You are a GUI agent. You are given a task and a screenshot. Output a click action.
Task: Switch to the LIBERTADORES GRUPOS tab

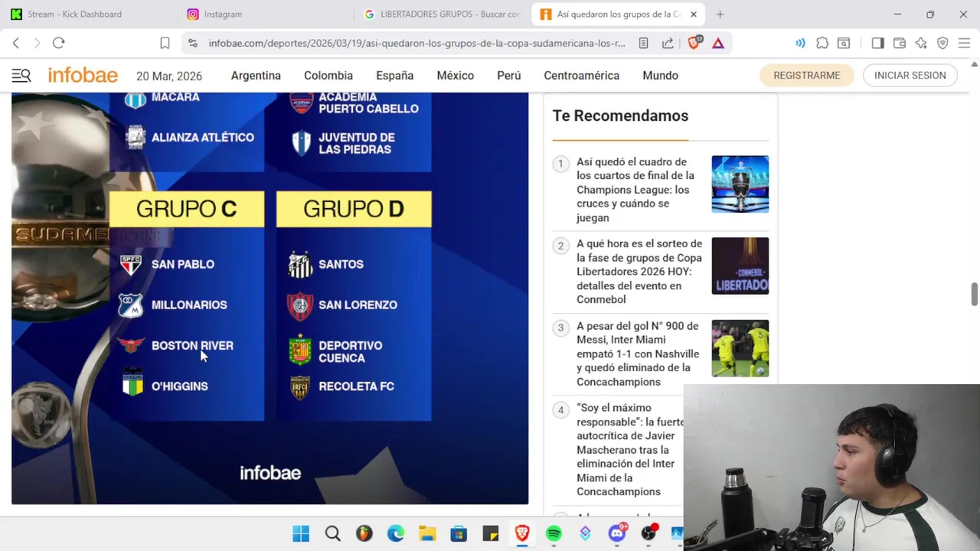coord(443,14)
